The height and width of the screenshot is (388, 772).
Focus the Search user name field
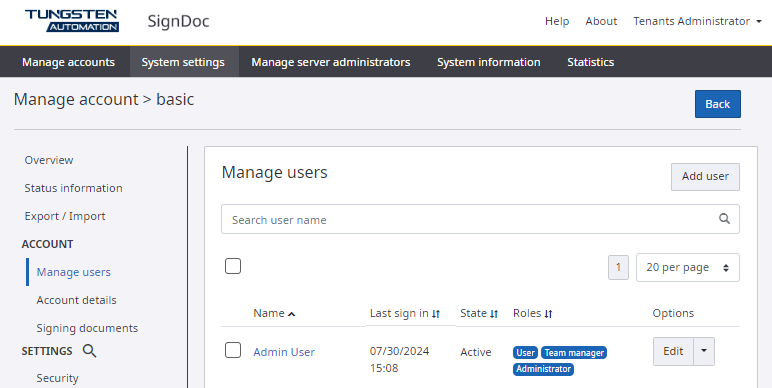tap(480, 219)
